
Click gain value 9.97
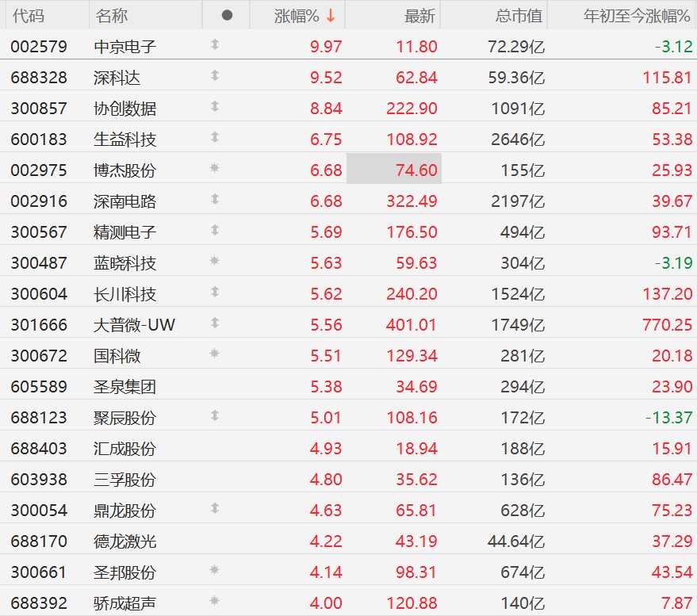[326, 47]
